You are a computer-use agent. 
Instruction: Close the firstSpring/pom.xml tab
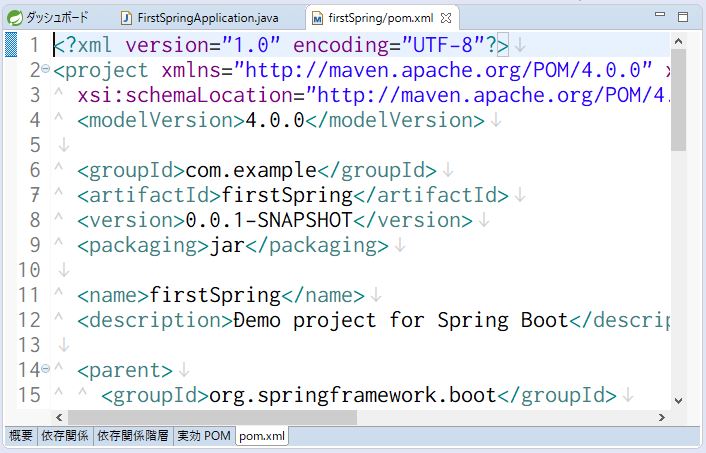click(x=446, y=18)
